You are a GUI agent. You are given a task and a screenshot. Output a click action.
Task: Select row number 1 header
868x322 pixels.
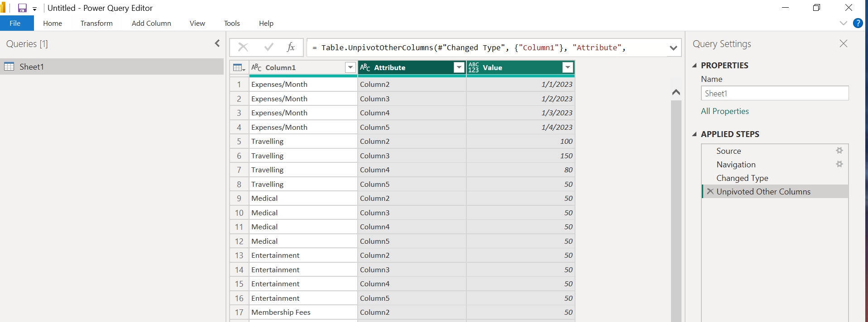tap(239, 84)
